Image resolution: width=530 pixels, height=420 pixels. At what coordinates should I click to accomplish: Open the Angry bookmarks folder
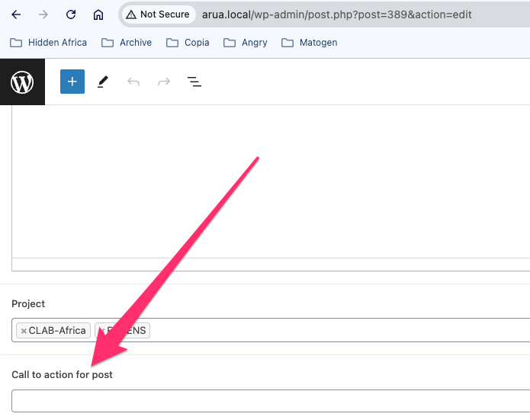tap(246, 43)
